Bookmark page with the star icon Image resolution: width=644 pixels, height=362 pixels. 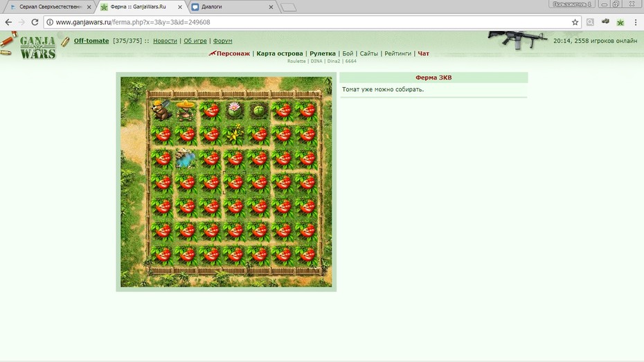575,22
